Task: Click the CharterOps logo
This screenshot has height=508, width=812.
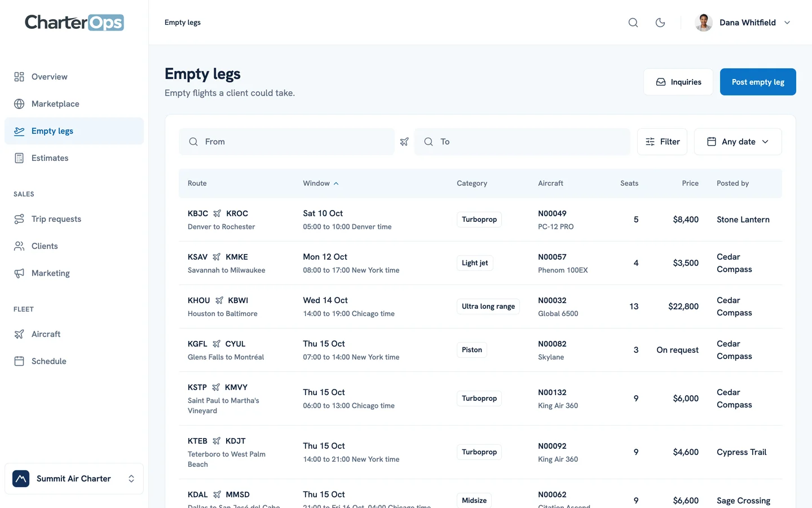Action: pos(74,23)
